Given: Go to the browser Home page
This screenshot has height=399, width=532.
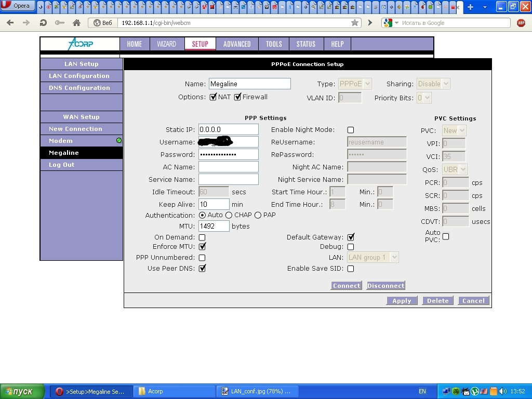Looking at the screenshot, I should click(76, 23).
